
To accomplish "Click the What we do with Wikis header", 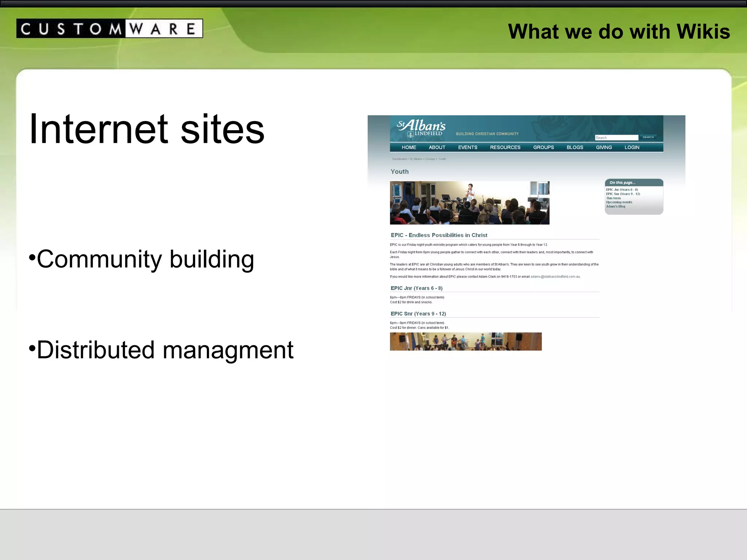I will 619,31.
